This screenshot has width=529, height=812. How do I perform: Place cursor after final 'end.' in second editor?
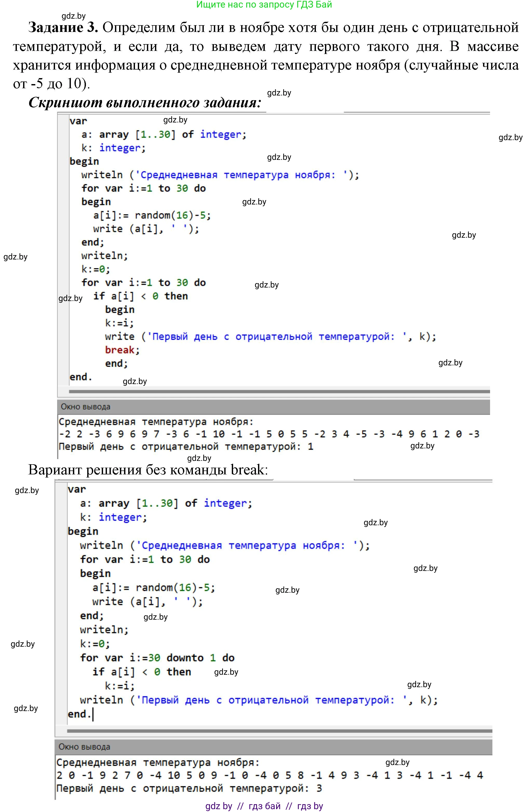pyautogui.click(x=93, y=714)
